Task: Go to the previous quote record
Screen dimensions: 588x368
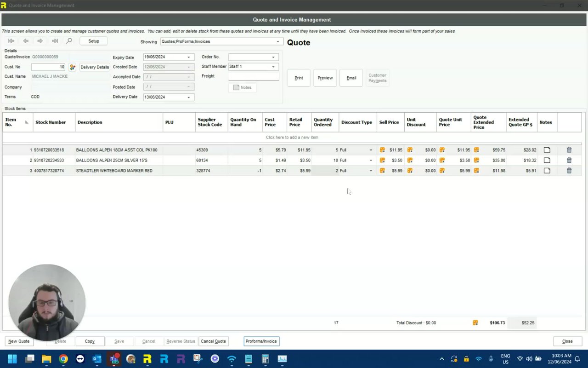Action: pos(26,41)
